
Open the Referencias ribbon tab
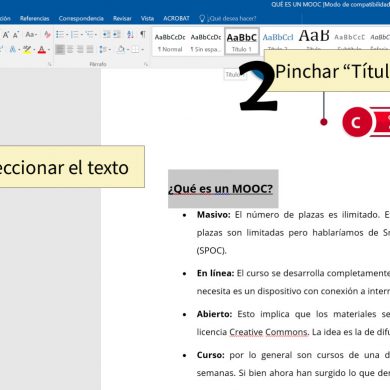tap(34, 19)
